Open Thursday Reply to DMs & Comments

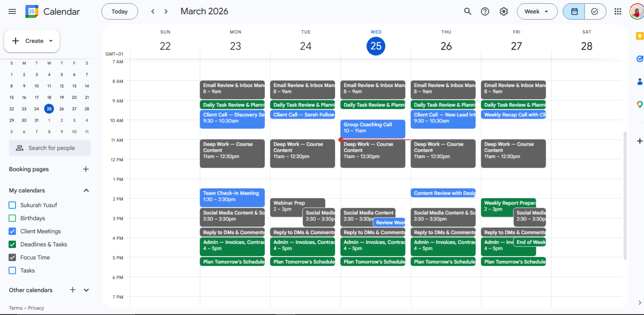point(443,232)
